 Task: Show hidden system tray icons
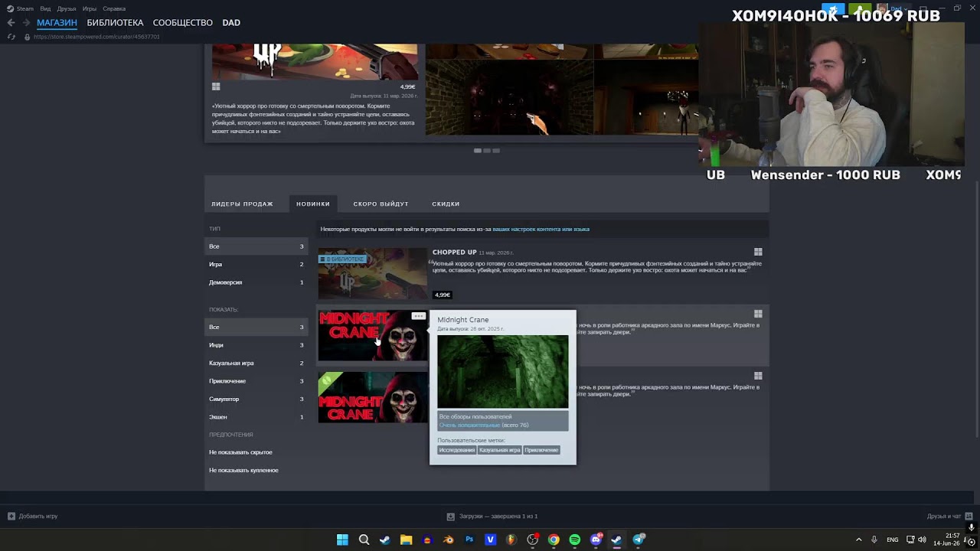tap(858, 540)
